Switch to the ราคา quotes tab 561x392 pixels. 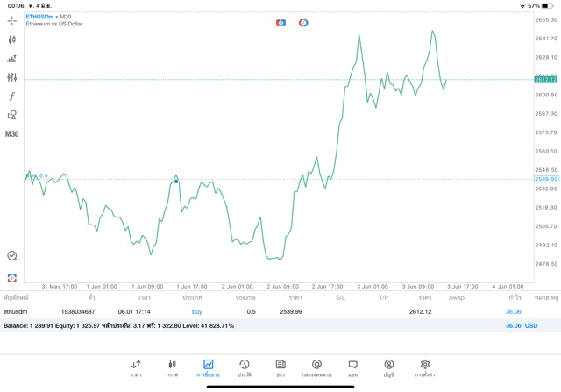[136, 367]
